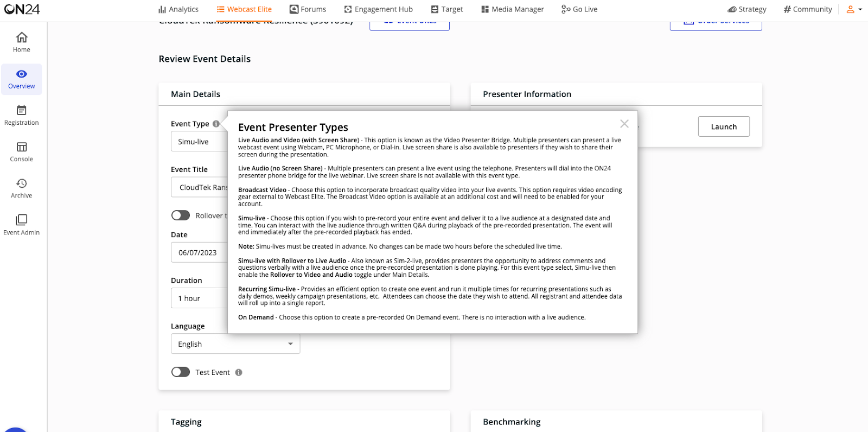Open the Event Type Simu-live dropdown
Screen dimensions: 868x432
(x=200, y=142)
